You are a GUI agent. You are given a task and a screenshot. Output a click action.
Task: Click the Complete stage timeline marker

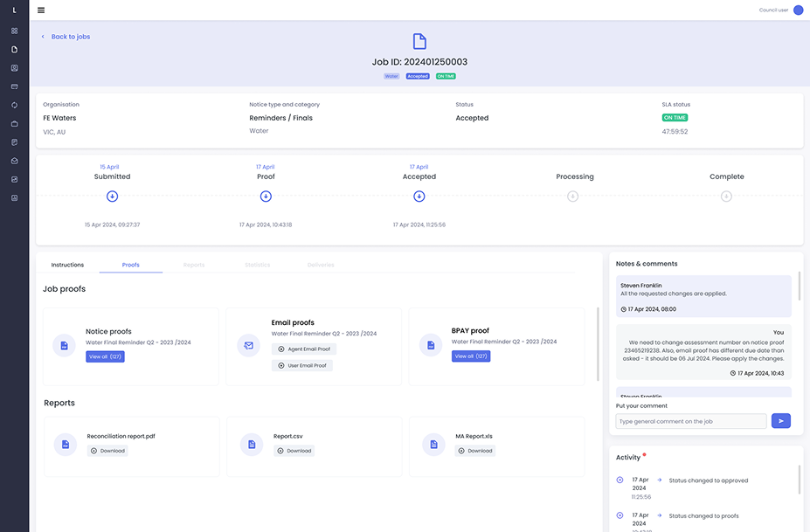726,197
